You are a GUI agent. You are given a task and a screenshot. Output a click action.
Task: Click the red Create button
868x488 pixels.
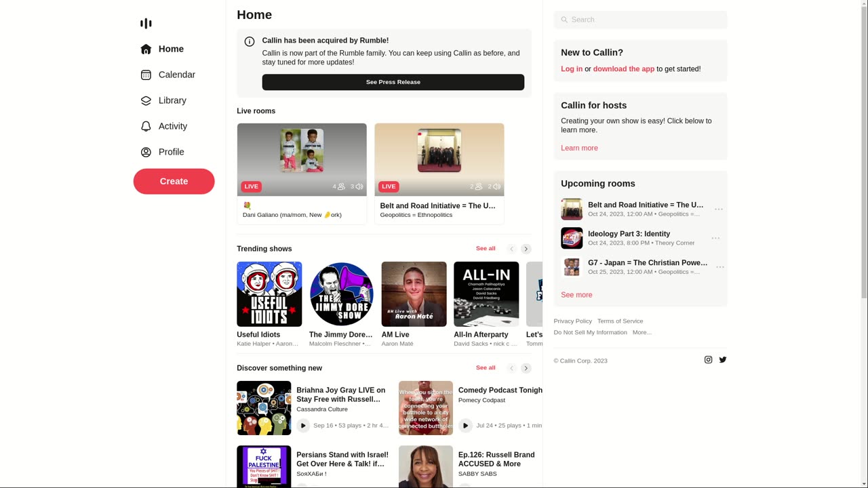point(174,181)
